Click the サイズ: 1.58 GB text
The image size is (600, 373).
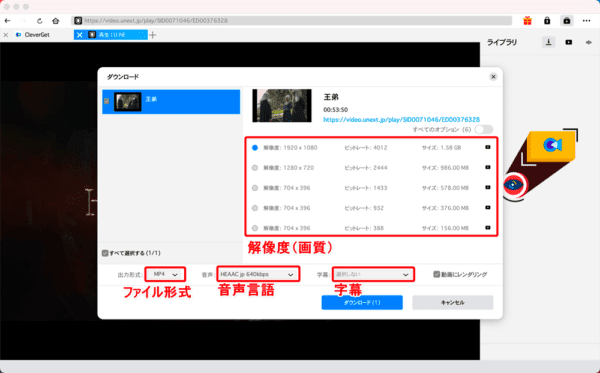point(442,148)
